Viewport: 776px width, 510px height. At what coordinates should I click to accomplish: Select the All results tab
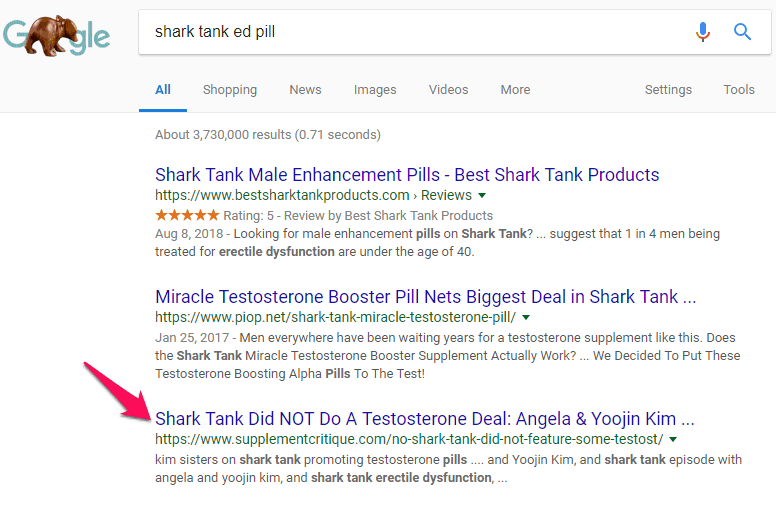coord(163,90)
